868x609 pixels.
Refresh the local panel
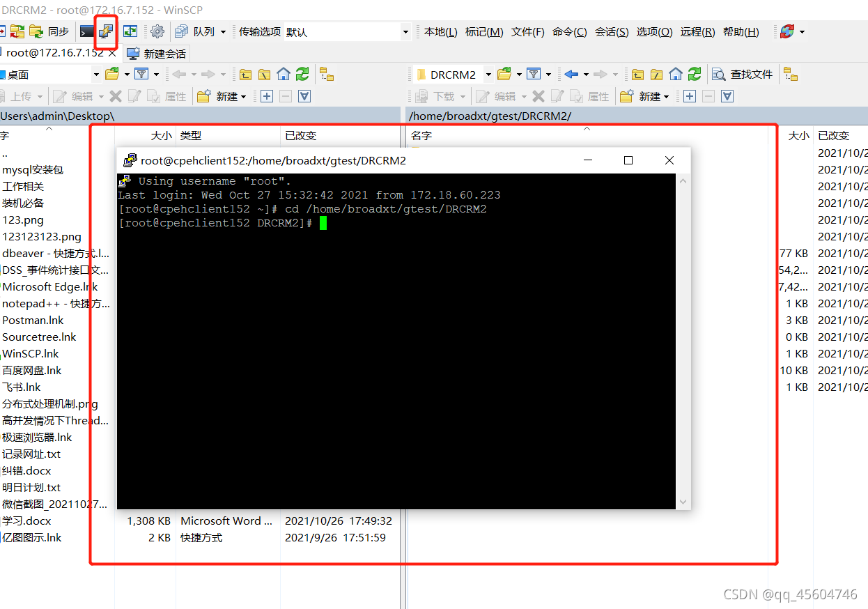point(302,74)
